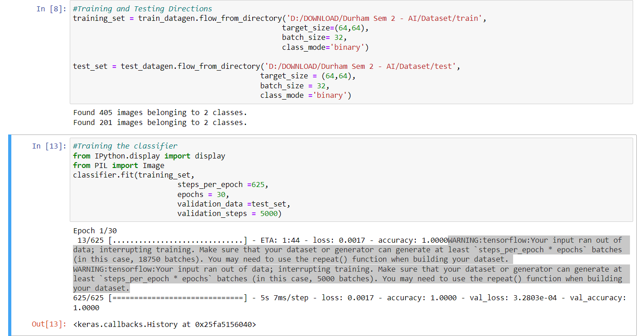Image resolution: width=644 pixels, height=336 pixels.
Task: Click the validation_steps value 5000
Action: (x=269, y=213)
